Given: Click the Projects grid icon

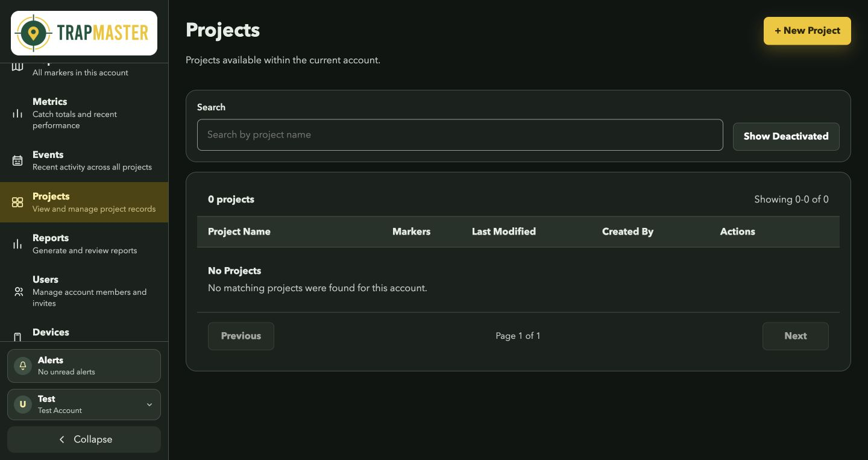Looking at the screenshot, I should 17,203.
